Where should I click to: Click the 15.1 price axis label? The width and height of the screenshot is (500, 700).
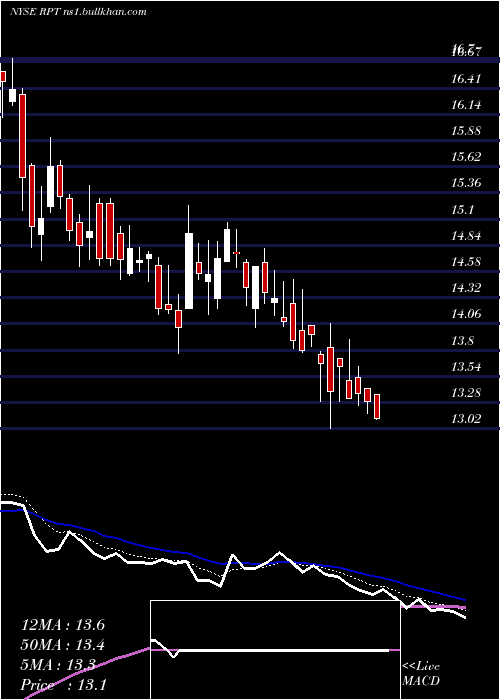[463, 210]
